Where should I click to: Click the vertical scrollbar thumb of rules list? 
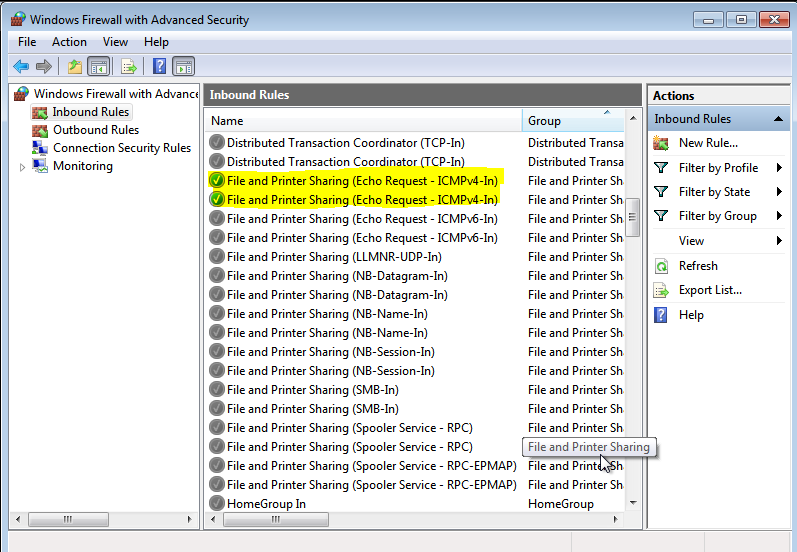click(x=633, y=217)
